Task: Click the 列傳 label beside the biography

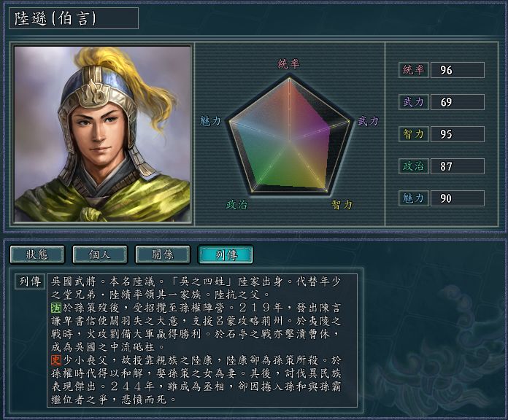Action: tap(30, 281)
